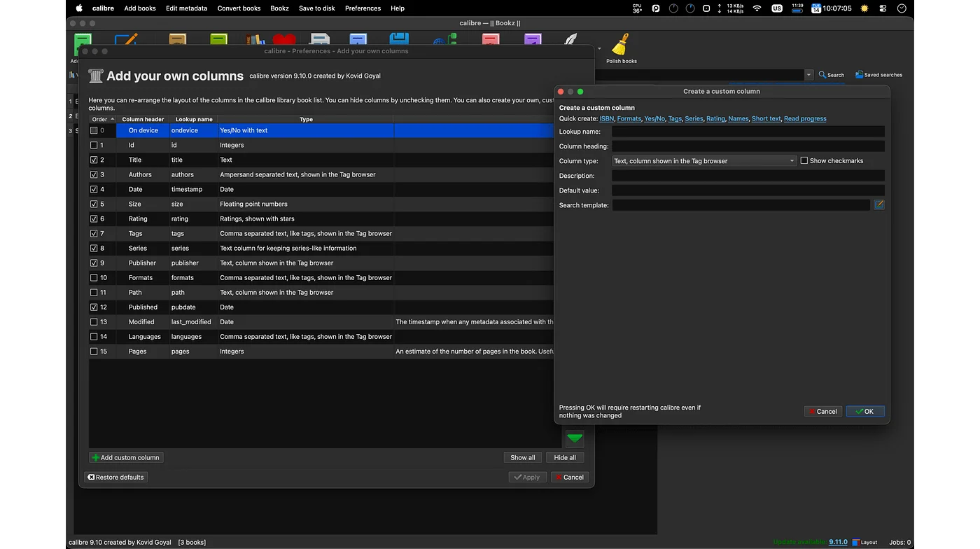Toggle the On device column checkbox

point(94,130)
